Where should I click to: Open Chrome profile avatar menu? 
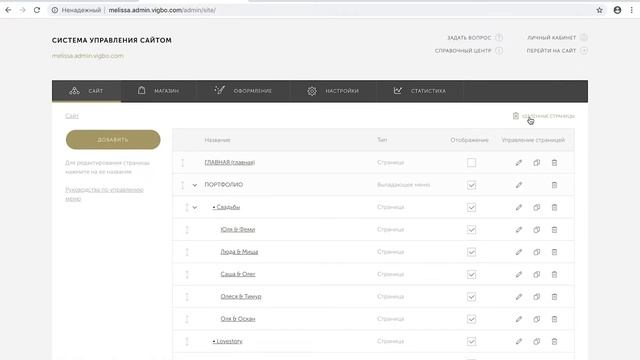point(617,10)
